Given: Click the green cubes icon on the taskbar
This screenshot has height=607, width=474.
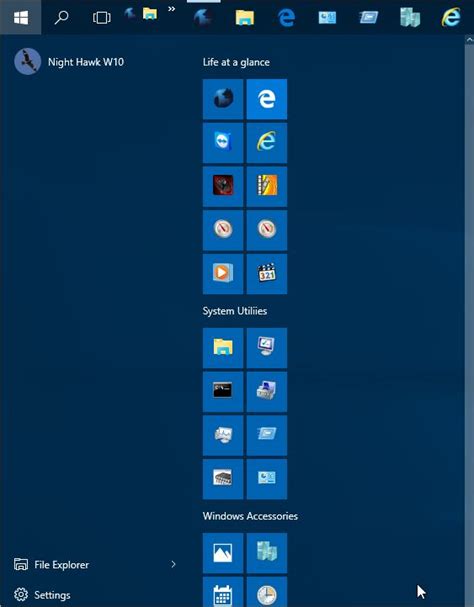Looking at the screenshot, I should tap(410, 17).
